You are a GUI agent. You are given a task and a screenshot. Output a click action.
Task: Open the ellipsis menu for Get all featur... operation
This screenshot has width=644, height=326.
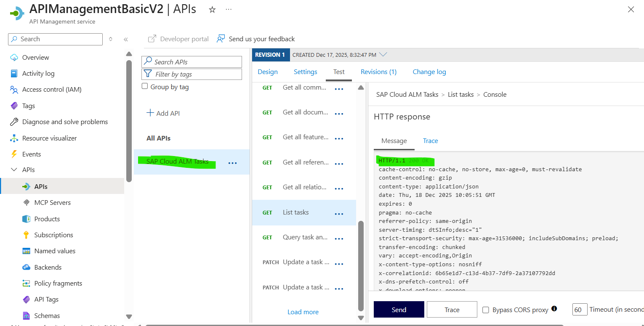(x=339, y=138)
